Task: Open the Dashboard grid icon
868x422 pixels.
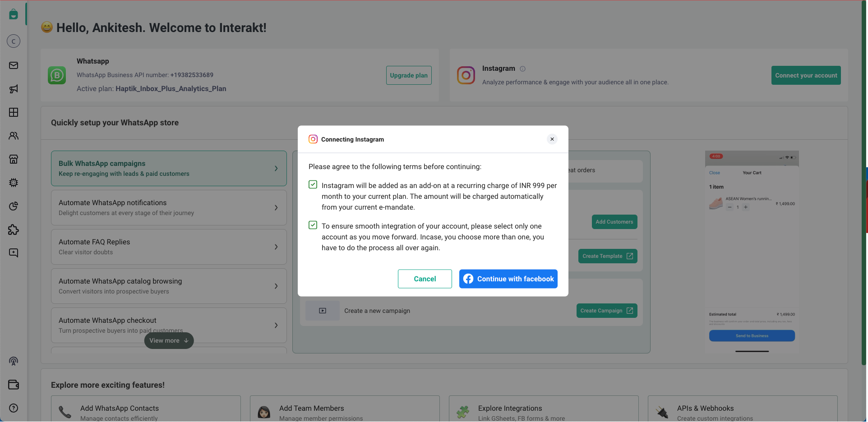Action: tap(14, 112)
